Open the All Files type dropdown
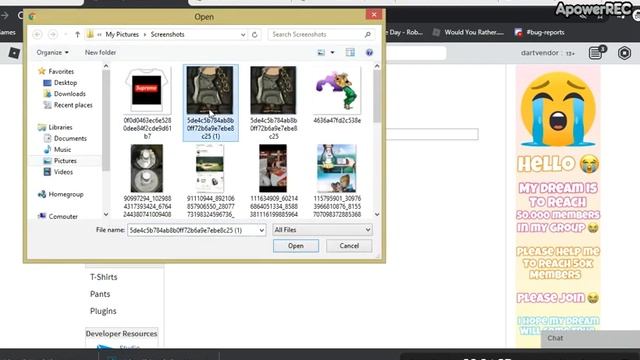Screen dimensions: 640x360 [322, 230]
